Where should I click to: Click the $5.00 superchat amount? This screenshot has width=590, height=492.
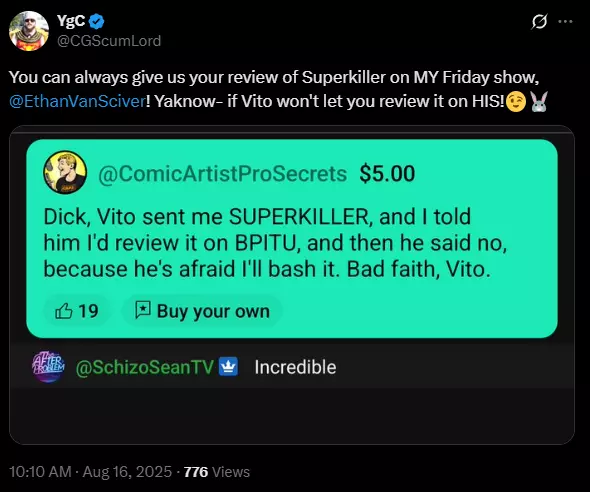point(387,174)
